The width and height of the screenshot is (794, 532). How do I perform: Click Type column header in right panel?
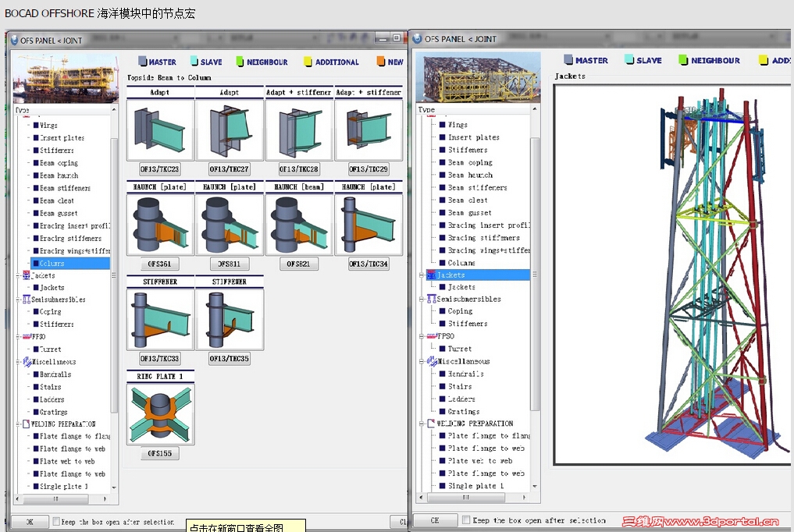pos(473,109)
